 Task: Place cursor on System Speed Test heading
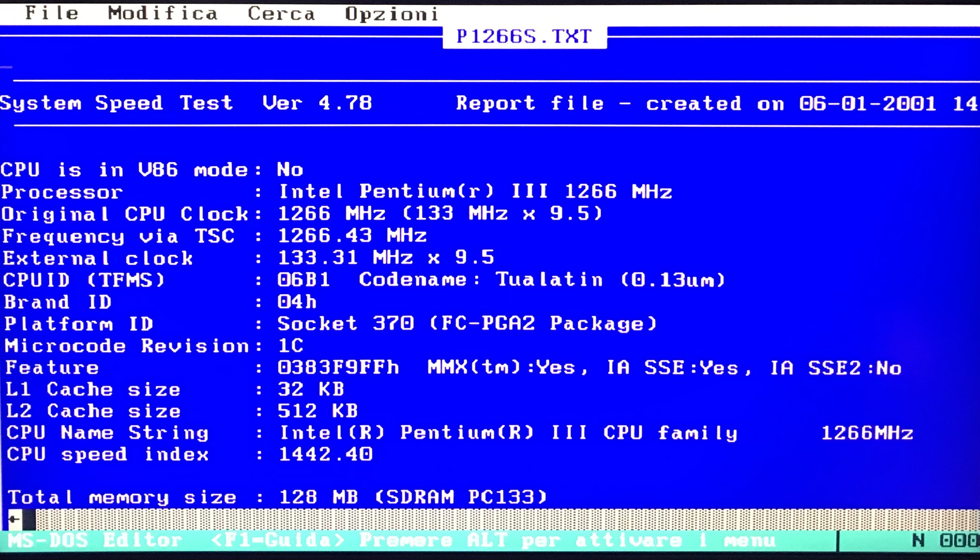(116, 103)
